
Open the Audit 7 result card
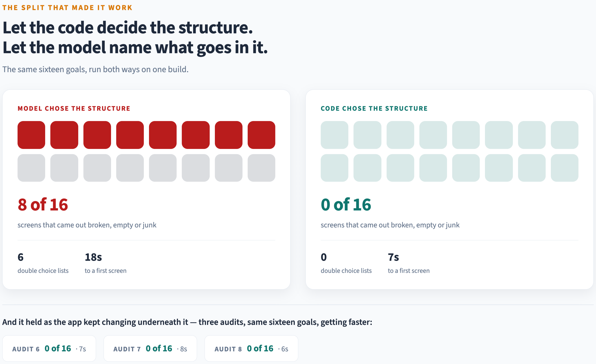tap(150, 348)
